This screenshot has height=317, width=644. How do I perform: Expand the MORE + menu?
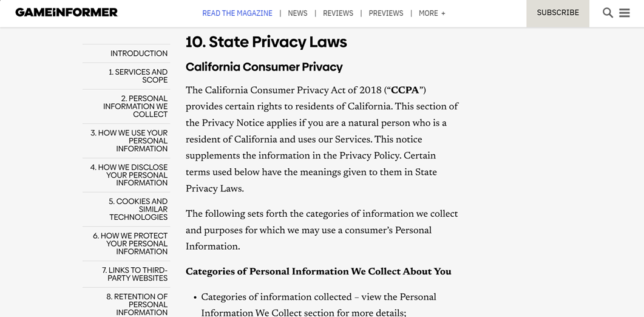click(x=432, y=13)
